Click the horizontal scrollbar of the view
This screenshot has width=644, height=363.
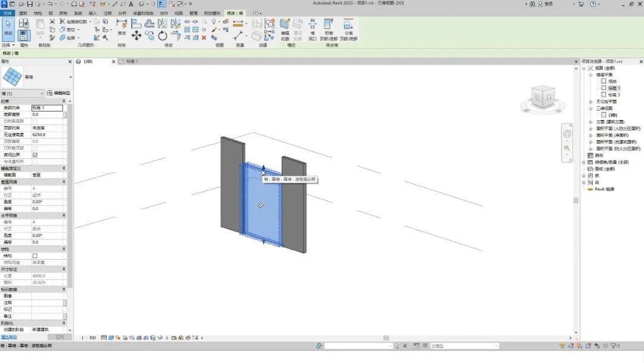tap(386, 337)
